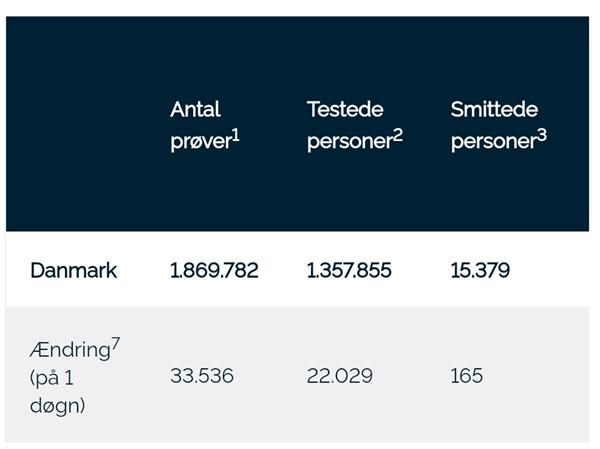The height and width of the screenshot is (449, 600).
Task: Open footnote 1 next to 'prøver'
Action: click(x=236, y=135)
